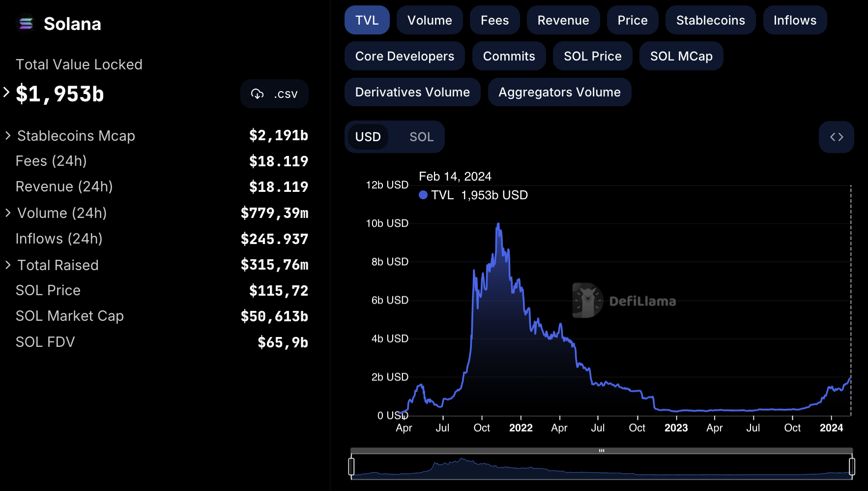Screen dimensions: 868x491
Task: Click the '$2,191b' stablecoins value
Action: point(279,135)
